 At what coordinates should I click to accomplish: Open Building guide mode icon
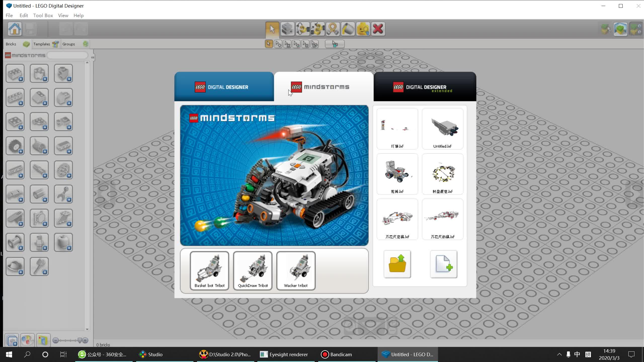click(635, 29)
